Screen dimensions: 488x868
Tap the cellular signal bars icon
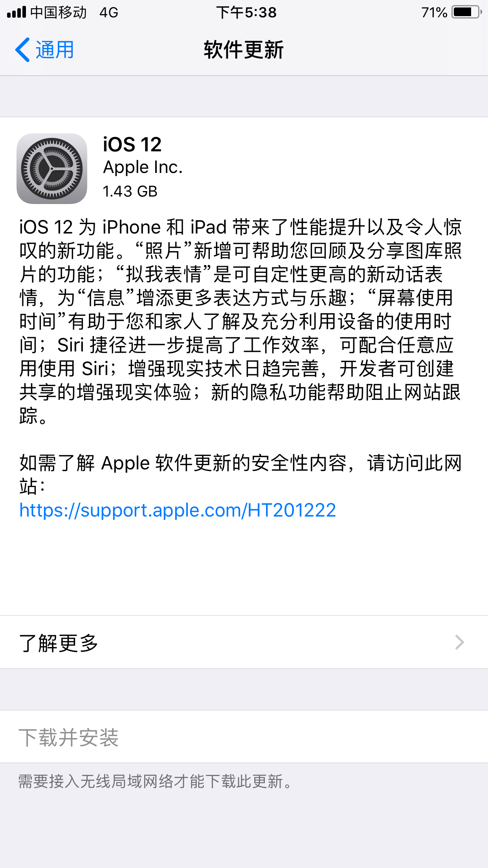coord(17,12)
